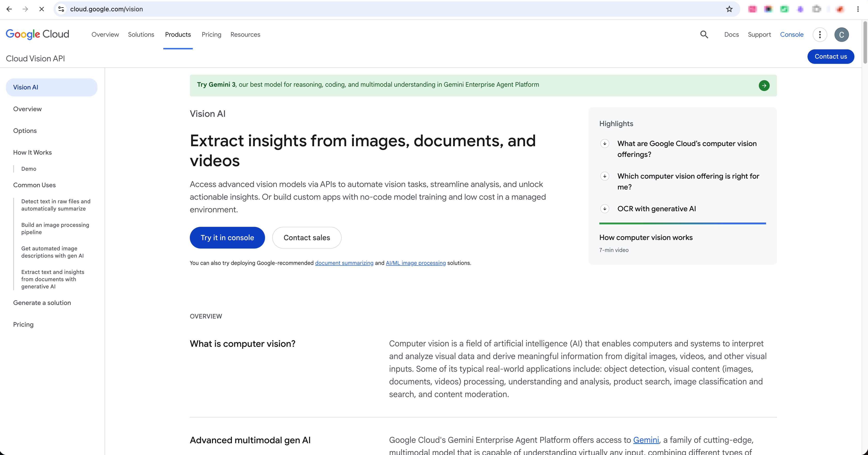This screenshot has width=868, height=455.
Task: Click the green browser extension icon
Action: (x=784, y=9)
